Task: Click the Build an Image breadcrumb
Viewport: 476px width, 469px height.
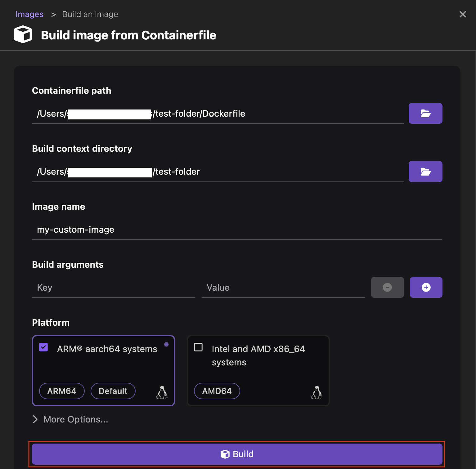Action: tap(90, 14)
